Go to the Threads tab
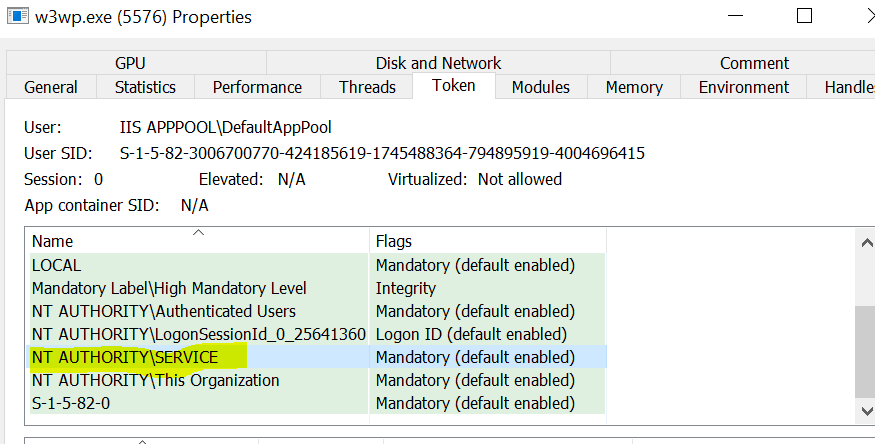Screen dimensions: 875x444 367,87
